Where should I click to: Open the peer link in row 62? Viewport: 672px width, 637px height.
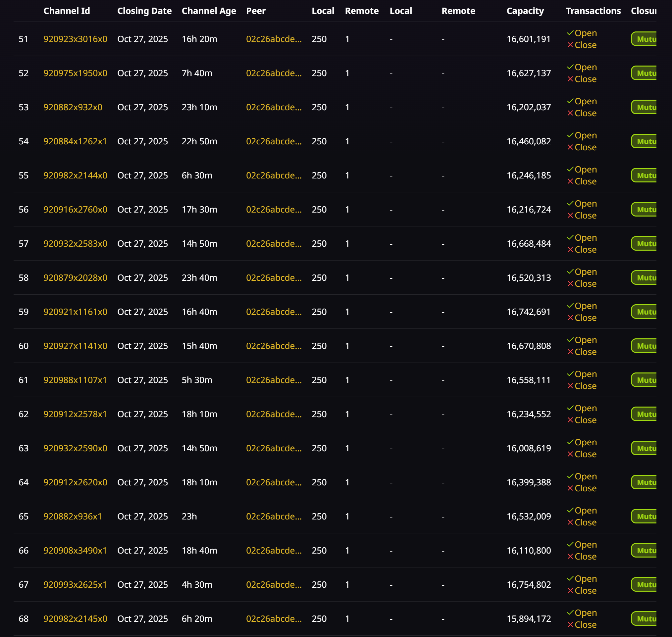[274, 414]
